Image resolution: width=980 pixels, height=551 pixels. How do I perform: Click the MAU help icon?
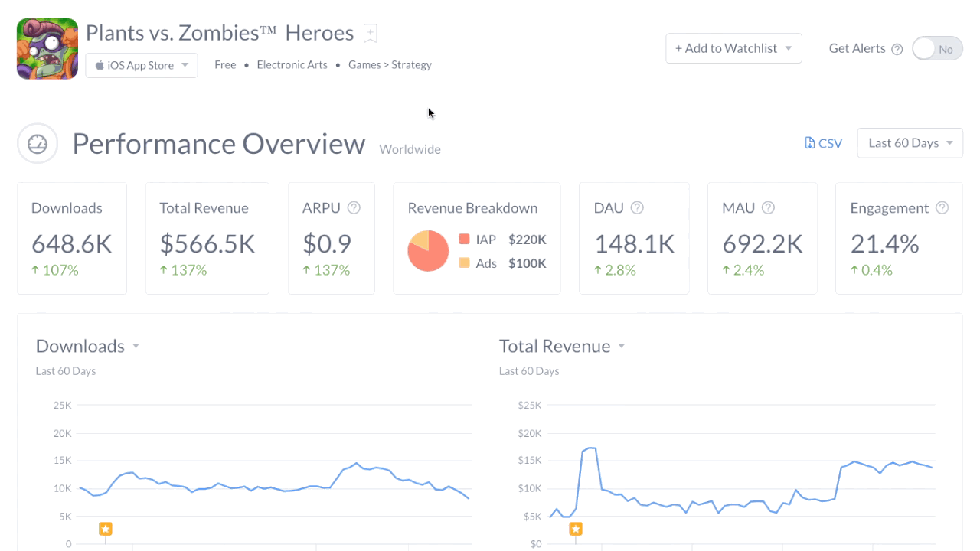[x=768, y=207]
